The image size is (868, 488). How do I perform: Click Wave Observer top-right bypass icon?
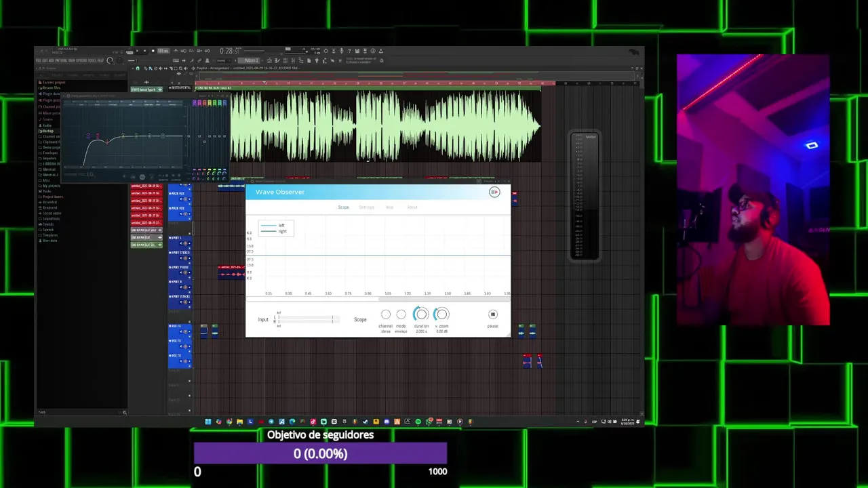tap(494, 192)
